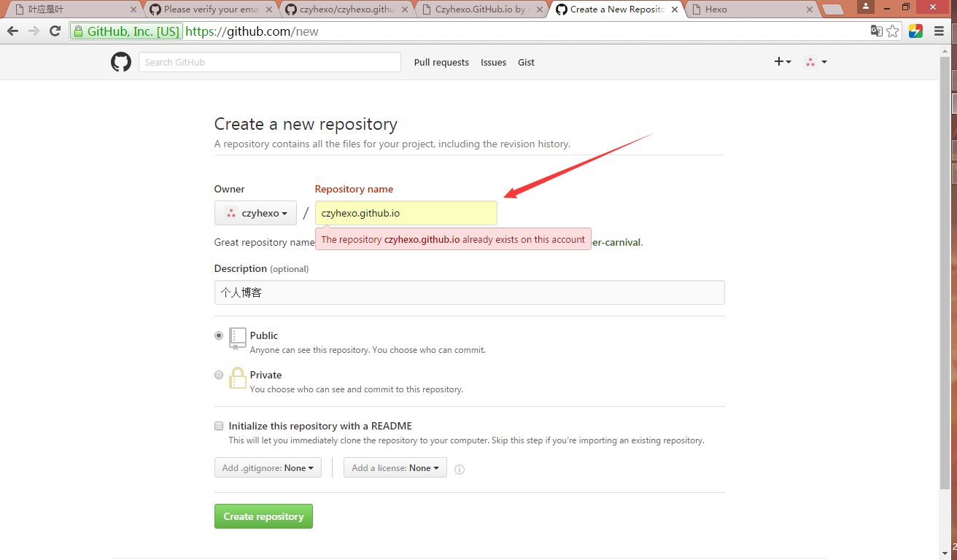This screenshot has width=957, height=560.
Task: Click the 'Repository name' label
Action: pos(354,189)
